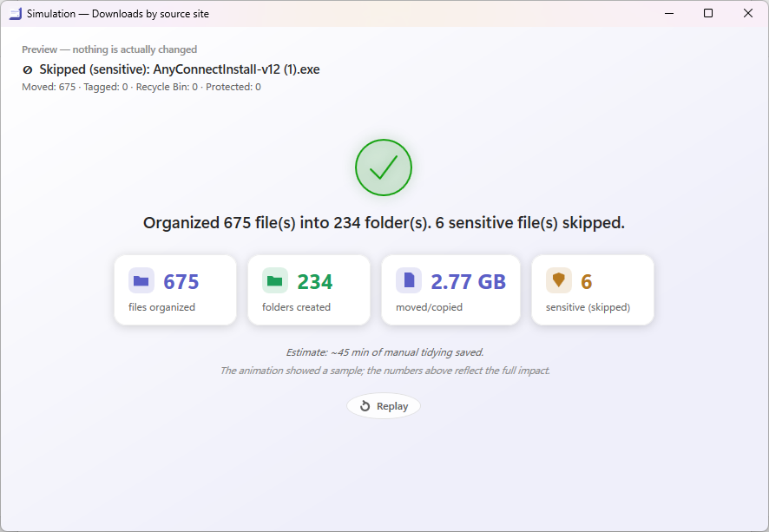The width and height of the screenshot is (769, 532).
Task: Click 'Preview — nothing is actually changed' text
Action: click(x=109, y=49)
